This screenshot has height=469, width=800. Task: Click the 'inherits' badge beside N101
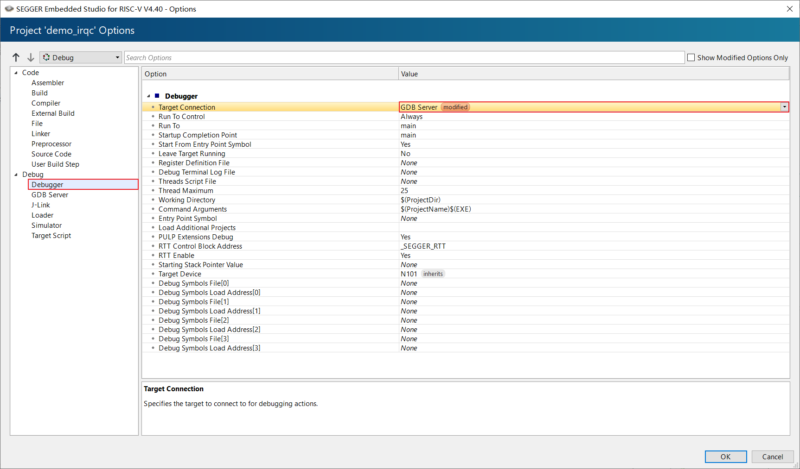tap(433, 273)
